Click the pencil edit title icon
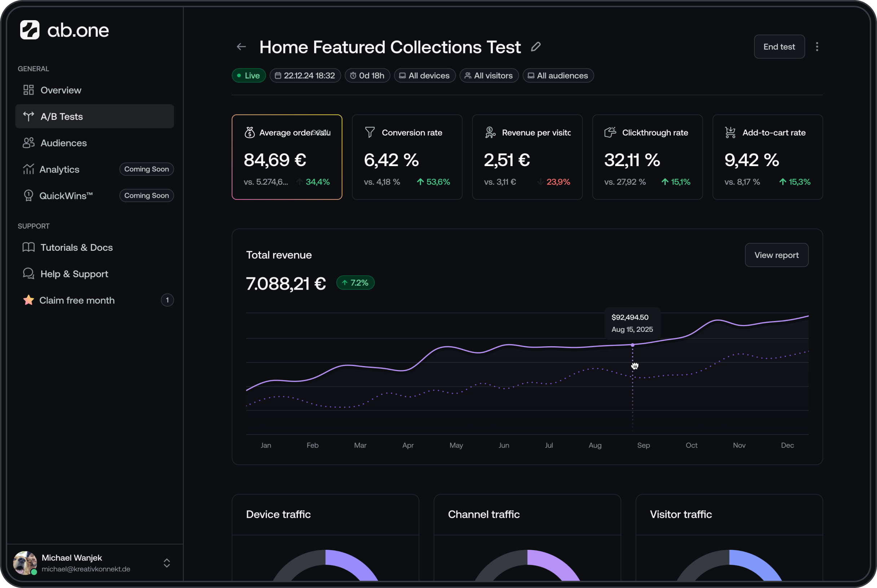 pyautogui.click(x=536, y=47)
